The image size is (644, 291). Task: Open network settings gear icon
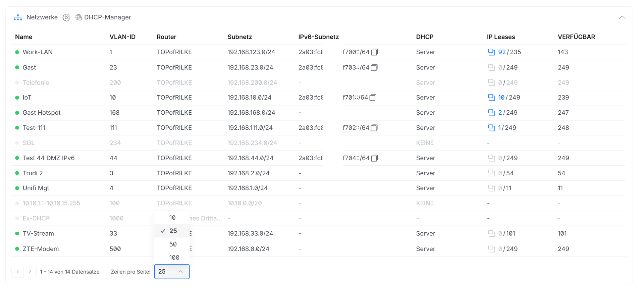[x=66, y=17]
